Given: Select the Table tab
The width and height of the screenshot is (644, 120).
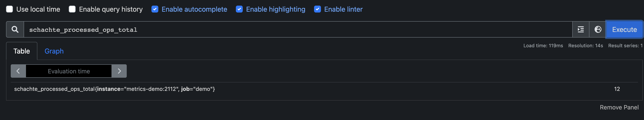Looking at the screenshot, I should pos(22,51).
